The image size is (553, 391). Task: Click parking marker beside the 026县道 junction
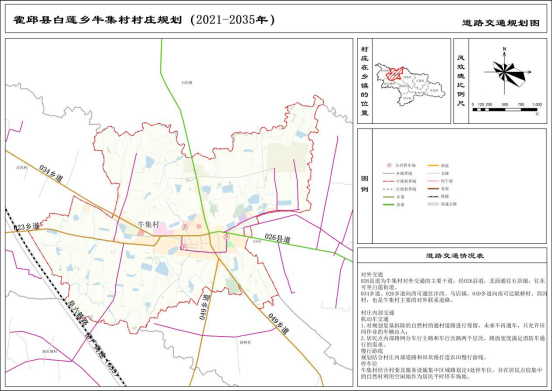[227, 235]
